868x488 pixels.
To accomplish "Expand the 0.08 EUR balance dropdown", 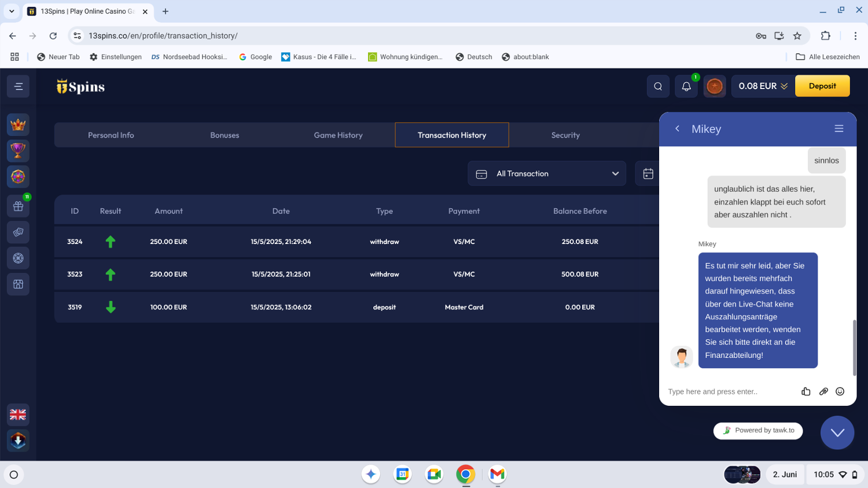I will pyautogui.click(x=763, y=86).
